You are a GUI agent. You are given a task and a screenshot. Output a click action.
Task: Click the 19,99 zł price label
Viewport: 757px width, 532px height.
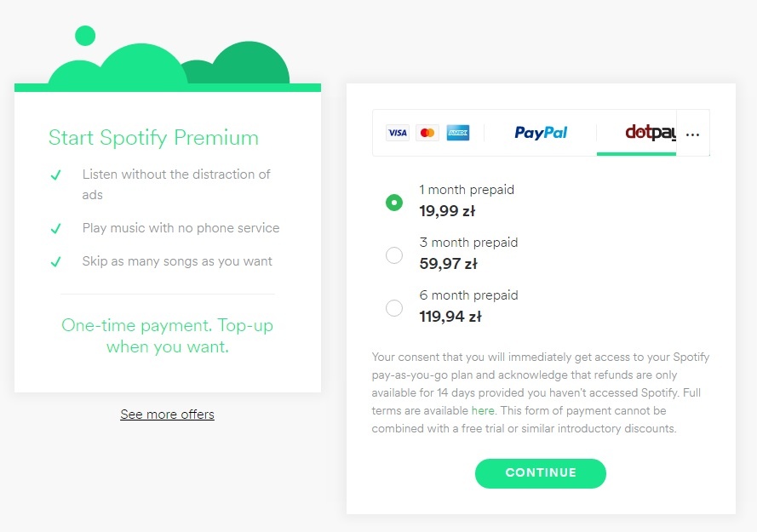tap(448, 211)
